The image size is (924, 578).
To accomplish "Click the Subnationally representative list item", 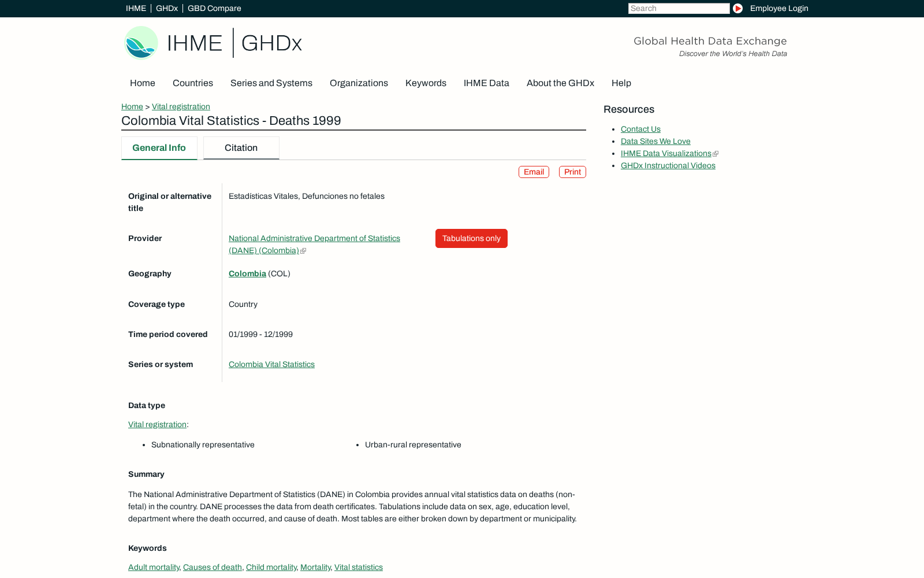I will point(203,445).
